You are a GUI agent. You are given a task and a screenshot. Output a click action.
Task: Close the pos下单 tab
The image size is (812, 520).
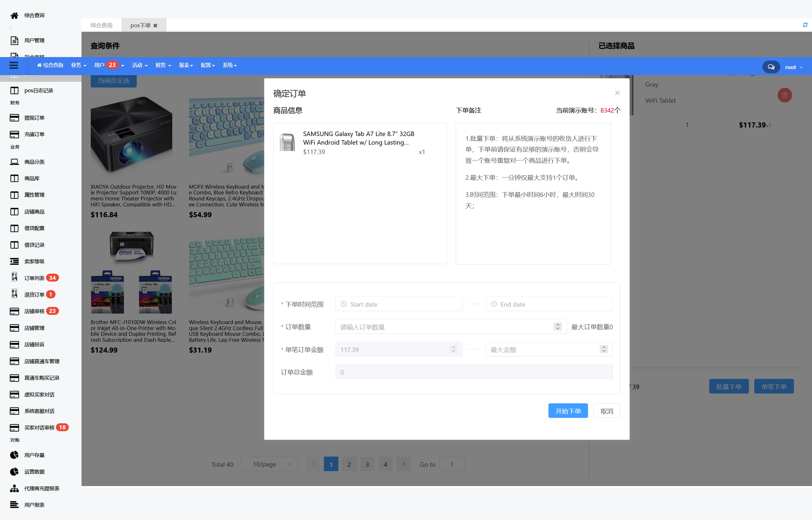click(155, 26)
